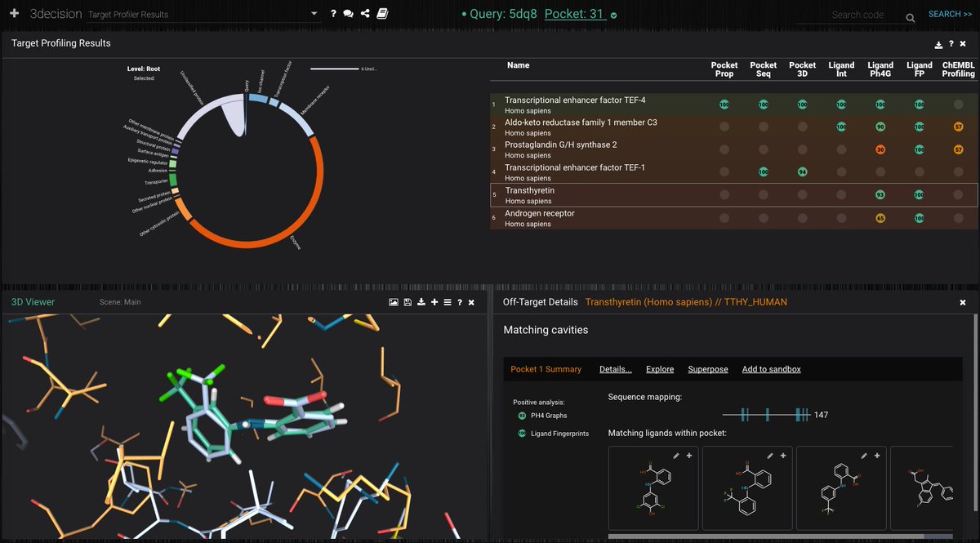Expand the Target Profiler Results dropdown arrow
The height and width of the screenshot is (543, 980).
(x=315, y=14)
